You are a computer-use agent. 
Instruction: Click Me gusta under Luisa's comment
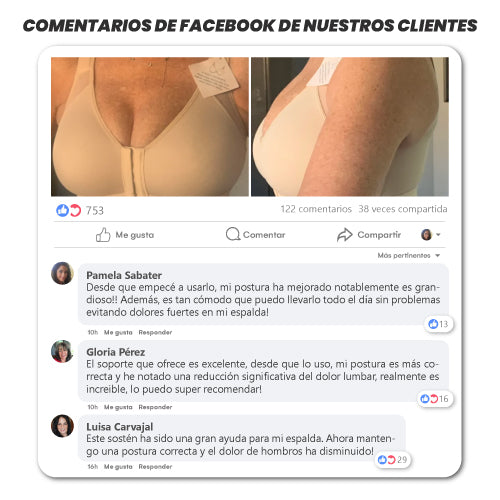[x=118, y=467]
